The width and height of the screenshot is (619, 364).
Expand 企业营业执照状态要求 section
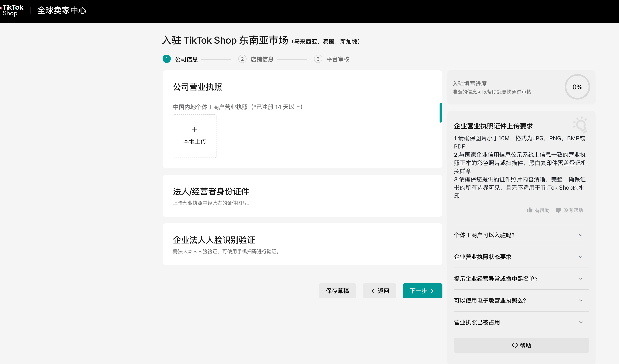[x=521, y=257]
